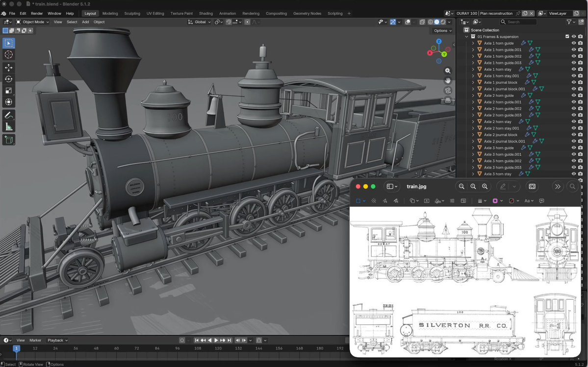Choose the Measure tool in Blender
The image size is (588, 367).
coord(9,127)
